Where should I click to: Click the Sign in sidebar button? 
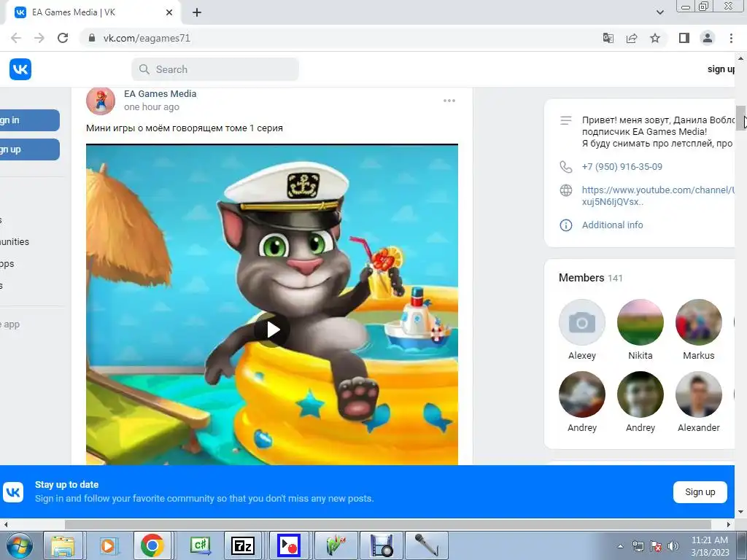[29, 120]
